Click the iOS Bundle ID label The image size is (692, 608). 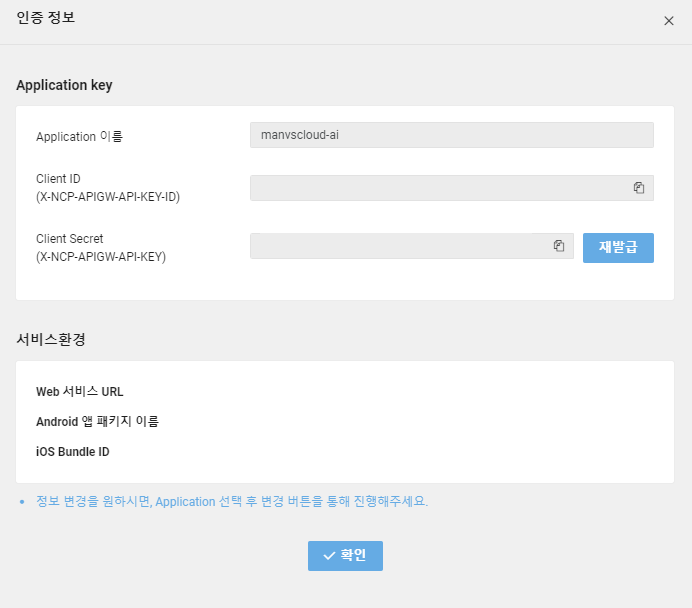pos(73,452)
